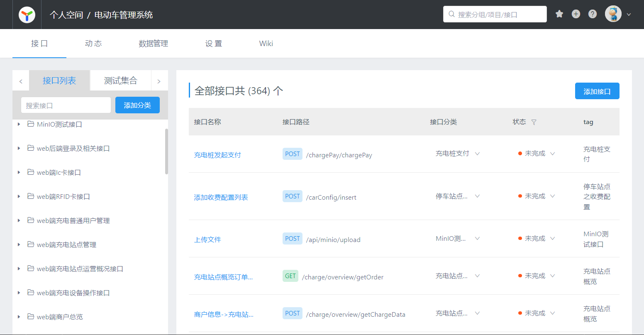Screen dimensions: 644x335
Task: Expand the web端充电站点管理 node
Action: coord(19,245)
